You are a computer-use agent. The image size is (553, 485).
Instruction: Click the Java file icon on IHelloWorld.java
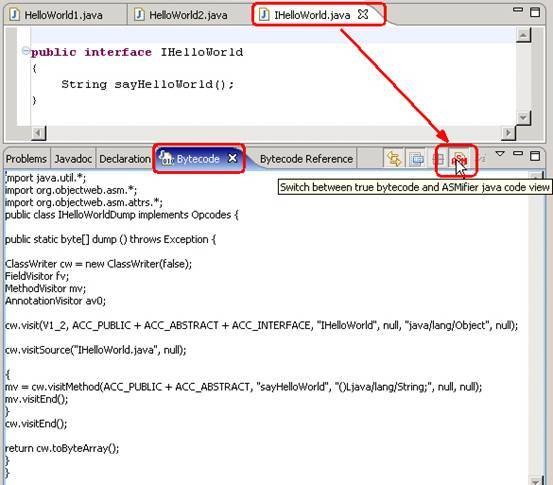264,14
